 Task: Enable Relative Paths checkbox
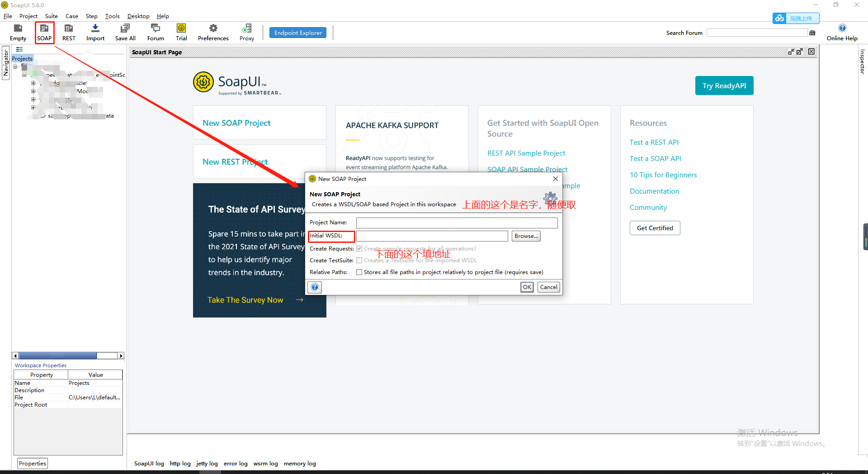pyautogui.click(x=359, y=272)
